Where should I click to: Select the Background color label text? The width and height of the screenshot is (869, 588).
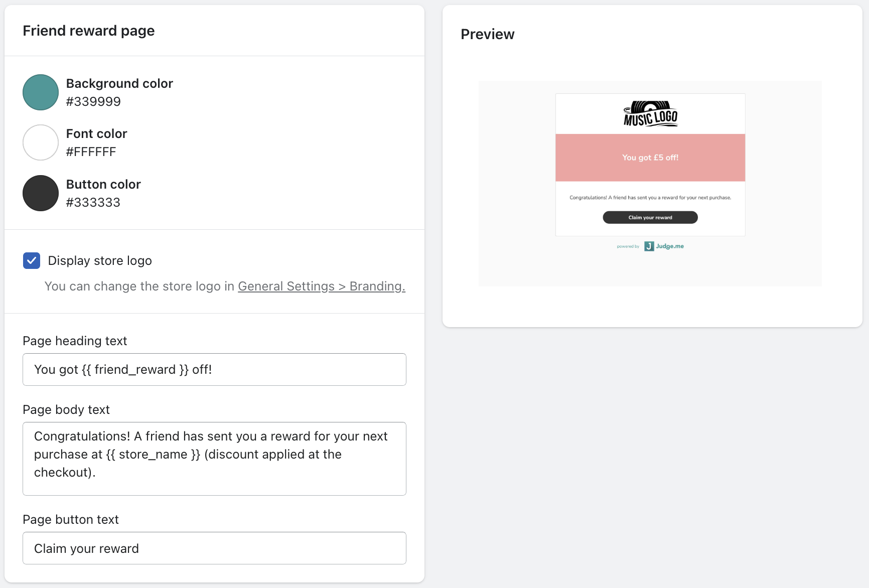[119, 83]
